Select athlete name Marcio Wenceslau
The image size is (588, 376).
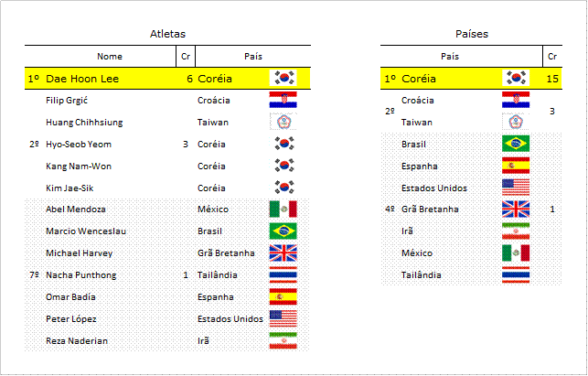click(x=86, y=231)
